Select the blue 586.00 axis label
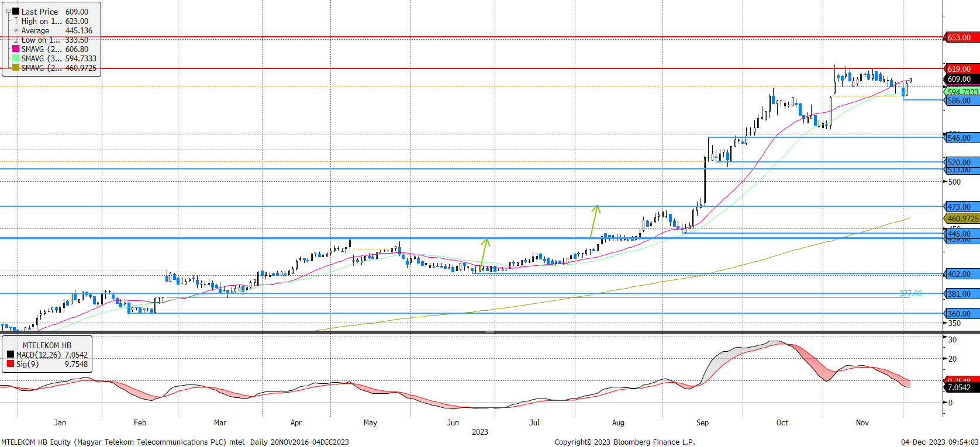The width and height of the screenshot is (980, 447). [x=961, y=101]
